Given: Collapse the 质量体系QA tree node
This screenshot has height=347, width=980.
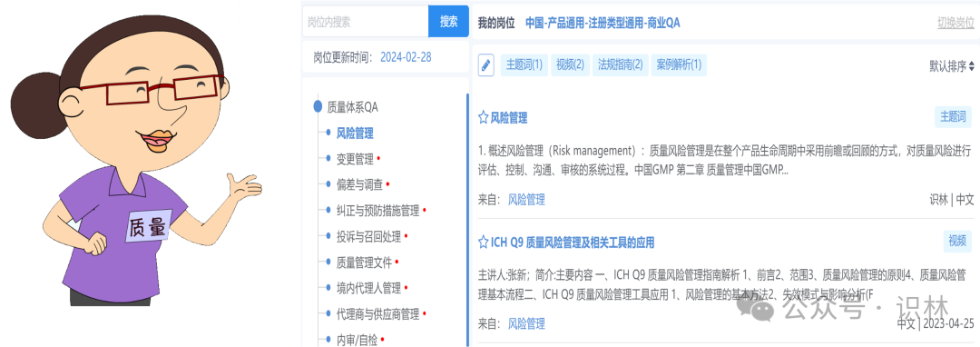Looking at the screenshot, I should pos(318,107).
